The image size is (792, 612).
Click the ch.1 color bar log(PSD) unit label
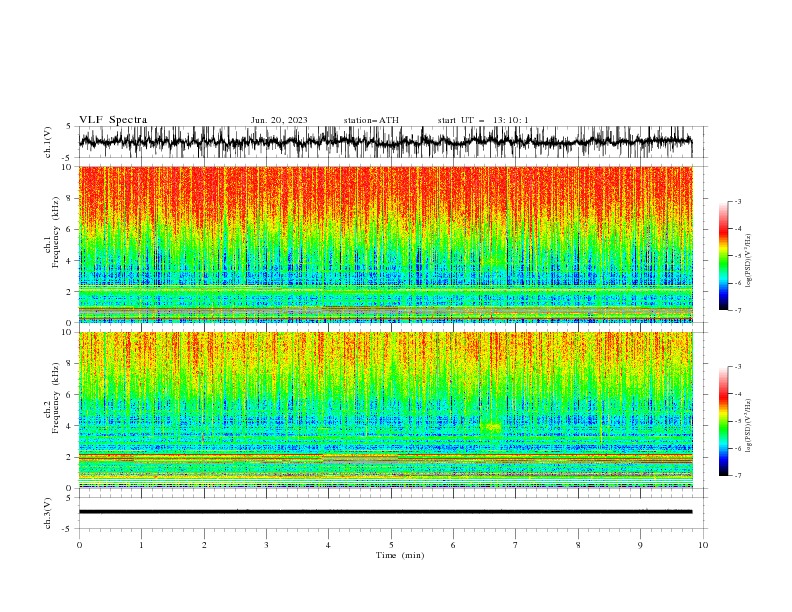749,260
